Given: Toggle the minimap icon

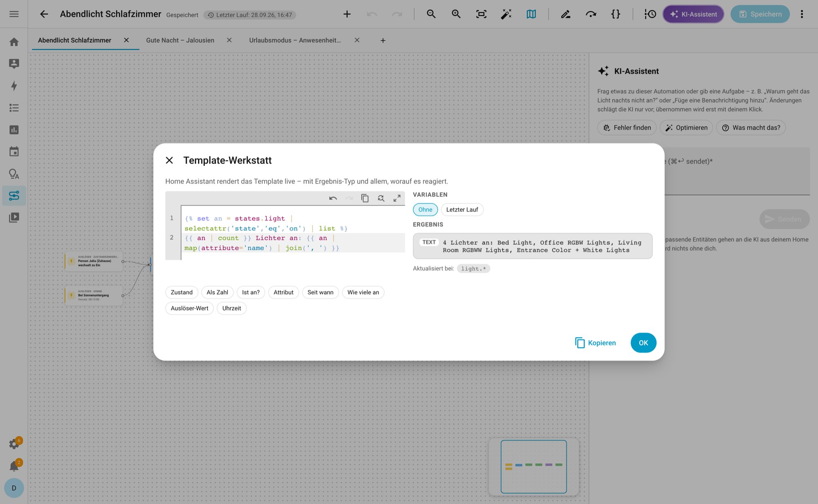Looking at the screenshot, I should click(531, 14).
